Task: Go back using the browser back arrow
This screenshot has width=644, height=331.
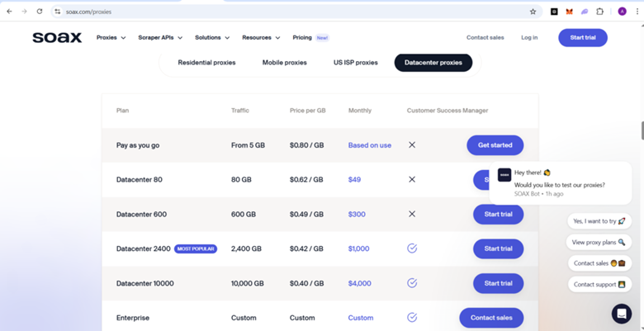Action: (x=9, y=12)
